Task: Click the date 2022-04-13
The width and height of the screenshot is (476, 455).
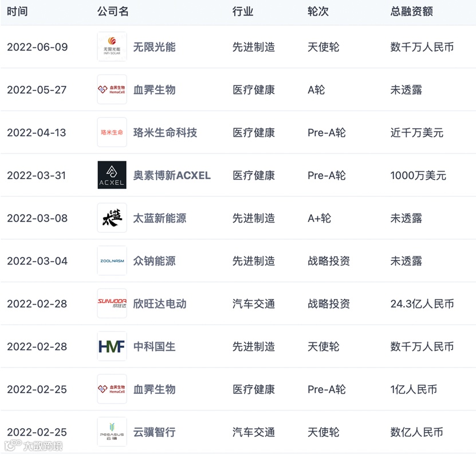Action: [37, 133]
